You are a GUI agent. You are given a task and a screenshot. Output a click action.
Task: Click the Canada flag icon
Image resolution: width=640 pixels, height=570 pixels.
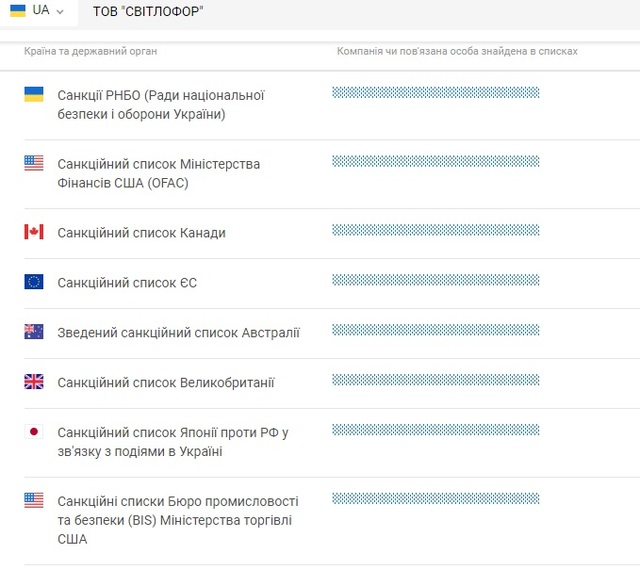coord(34,232)
